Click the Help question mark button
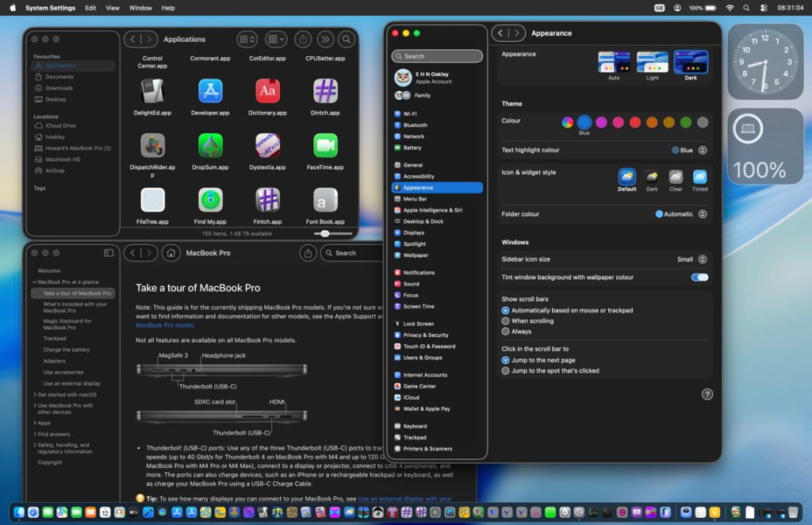The image size is (812, 525). click(x=707, y=394)
